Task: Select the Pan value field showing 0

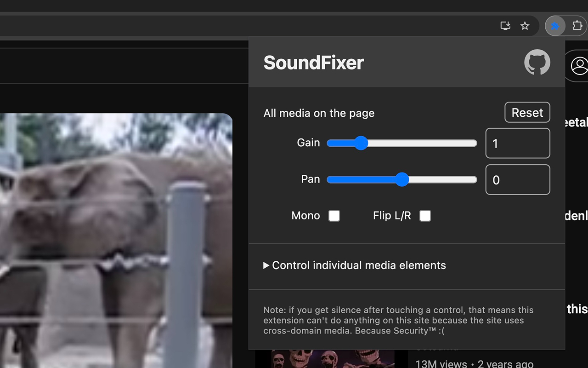Action: [x=518, y=179]
